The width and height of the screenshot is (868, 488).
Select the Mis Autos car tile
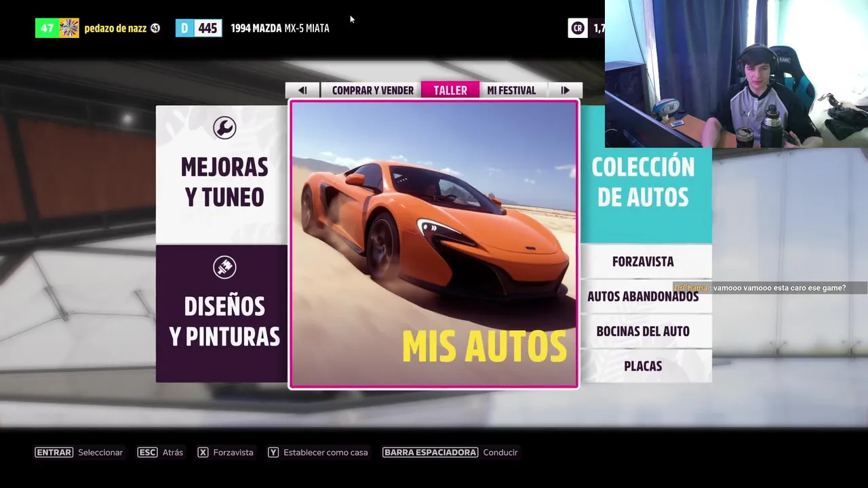(434, 244)
